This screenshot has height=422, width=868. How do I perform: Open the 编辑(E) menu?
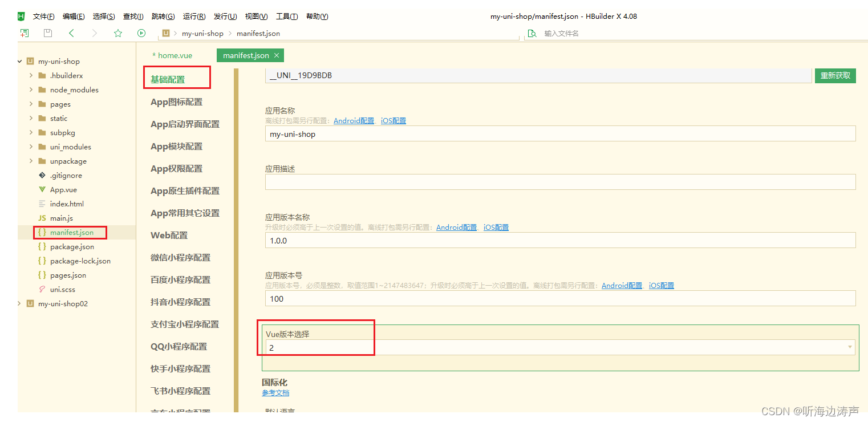coord(74,17)
